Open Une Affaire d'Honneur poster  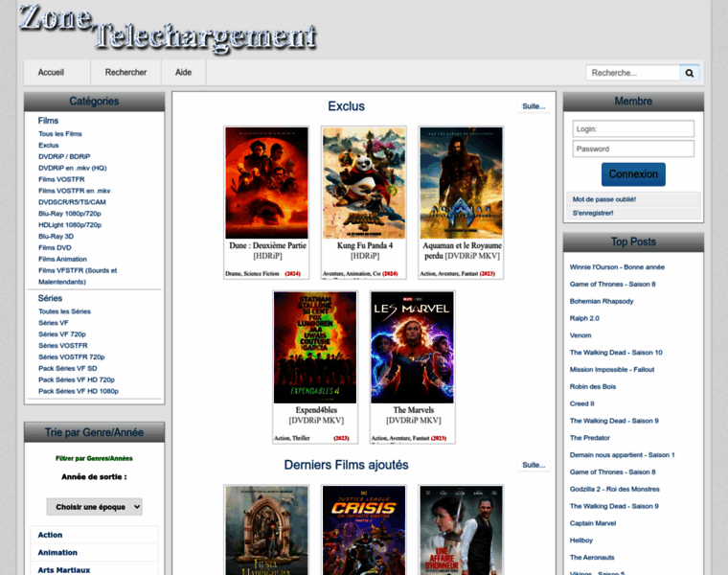(461, 531)
